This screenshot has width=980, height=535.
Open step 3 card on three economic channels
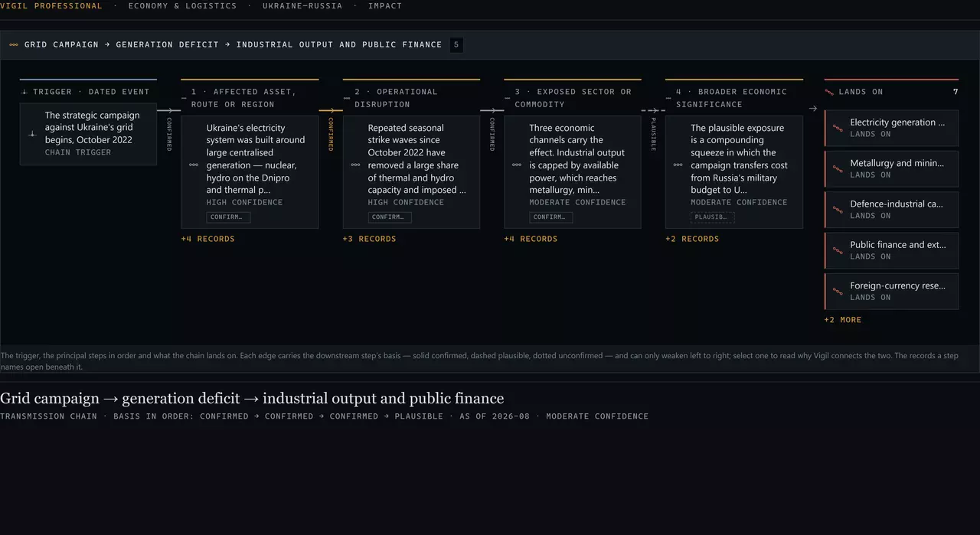click(573, 172)
